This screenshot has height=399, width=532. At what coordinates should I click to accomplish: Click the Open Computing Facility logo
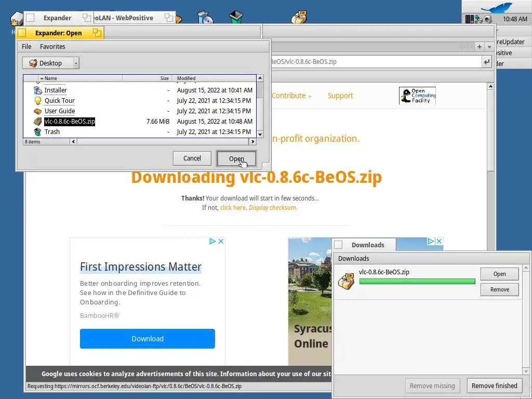(417, 96)
